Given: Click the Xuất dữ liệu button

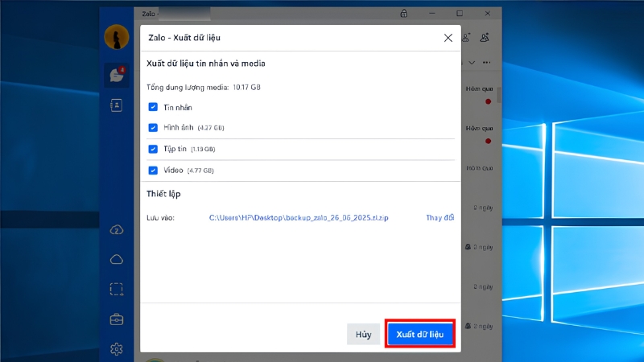Looking at the screenshot, I should pos(419,335).
